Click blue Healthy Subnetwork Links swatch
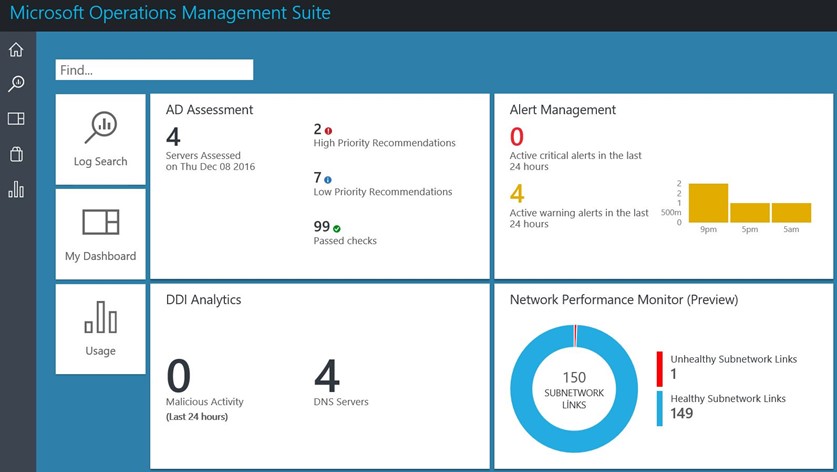Screen dimensions: 837x472 660,408
